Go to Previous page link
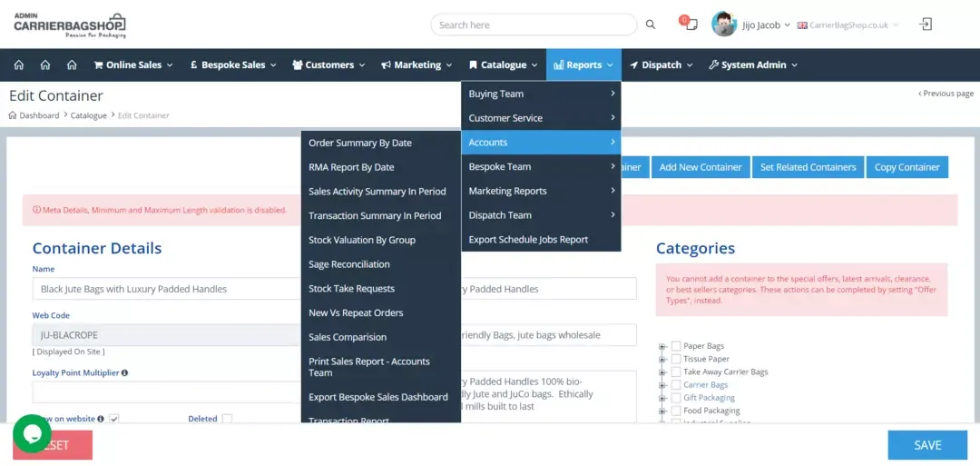The width and height of the screenshot is (980, 466). [946, 94]
